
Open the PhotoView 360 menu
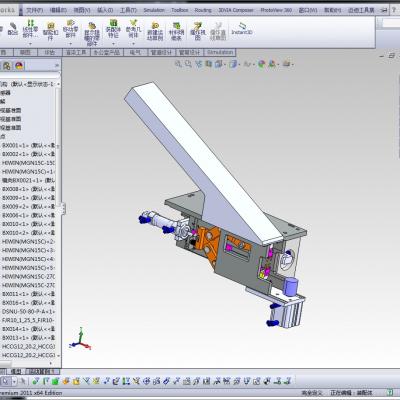click(x=276, y=10)
